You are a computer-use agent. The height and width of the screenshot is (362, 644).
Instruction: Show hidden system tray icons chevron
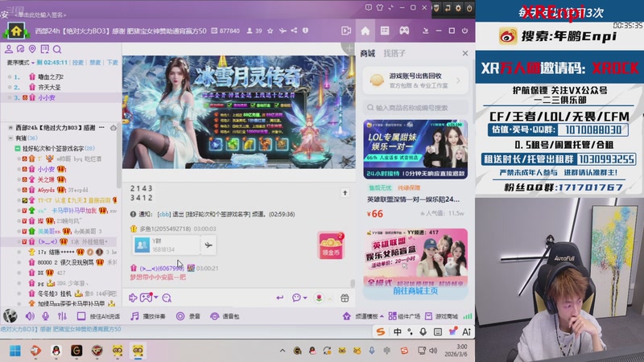(283, 351)
